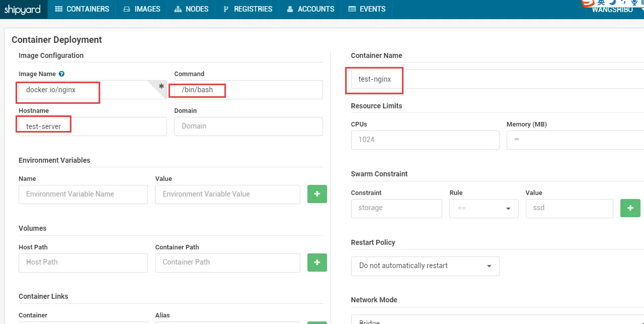This screenshot has height=324, width=644.
Task: Click the Shipyard logo
Action: (x=23, y=9)
